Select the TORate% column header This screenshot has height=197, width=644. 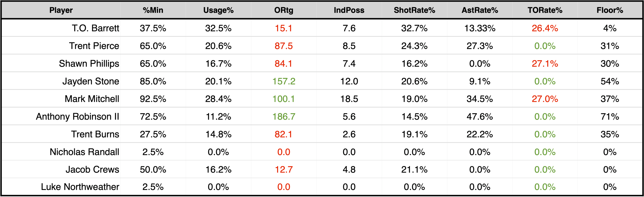tap(545, 10)
